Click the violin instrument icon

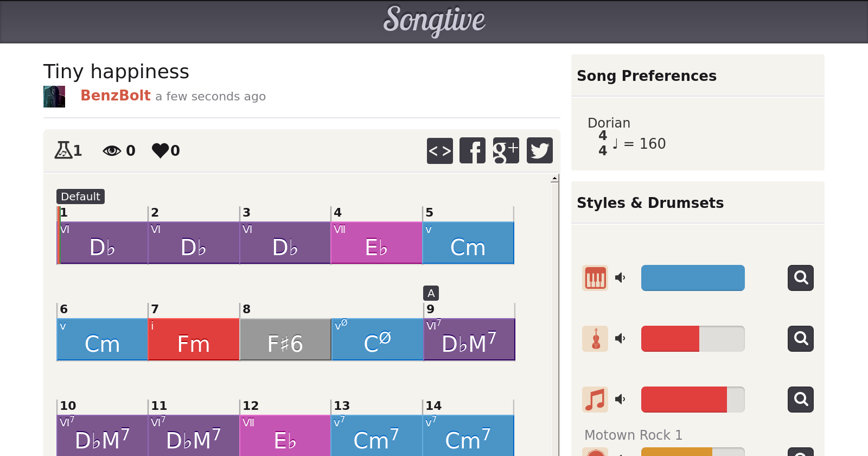coord(595,339)
